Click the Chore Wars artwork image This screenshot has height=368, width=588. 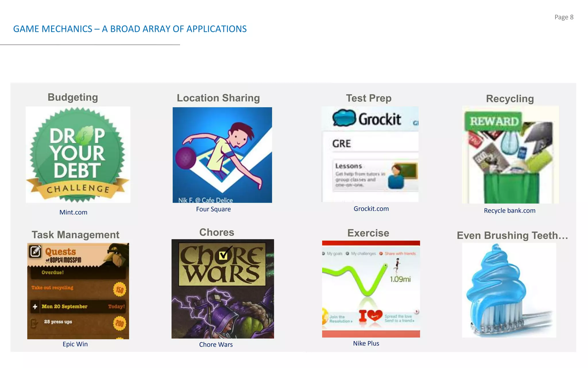point(223,289)
